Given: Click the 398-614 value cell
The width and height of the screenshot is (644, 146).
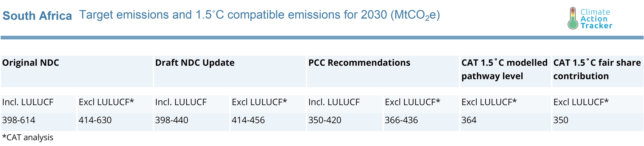Looking at the screenshot, I should click(19, 120).
